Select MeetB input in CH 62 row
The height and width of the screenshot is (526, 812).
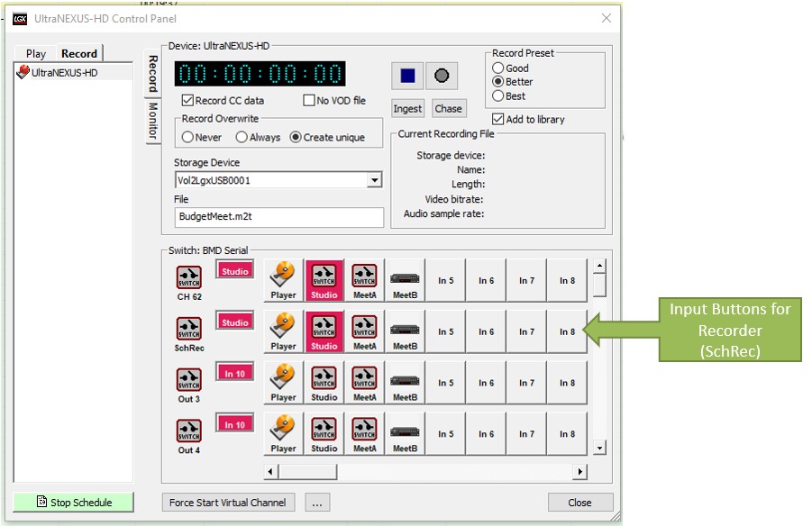coord(405,280)
